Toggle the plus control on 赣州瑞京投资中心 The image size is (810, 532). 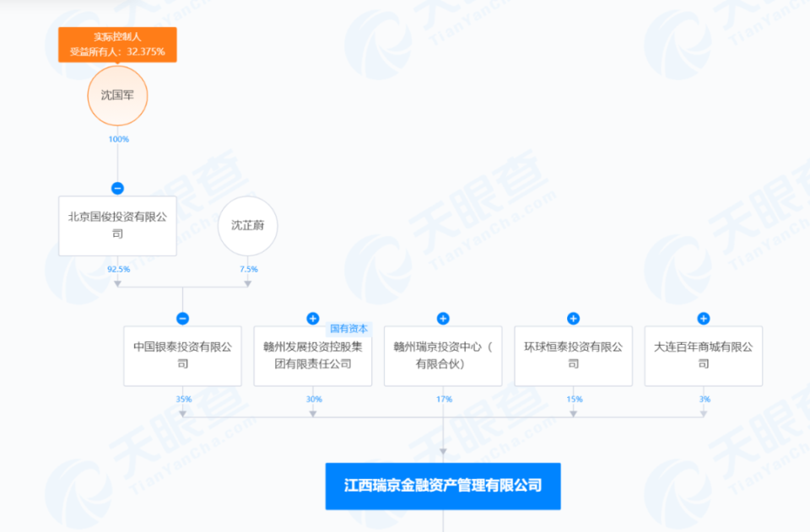[443, 318]
